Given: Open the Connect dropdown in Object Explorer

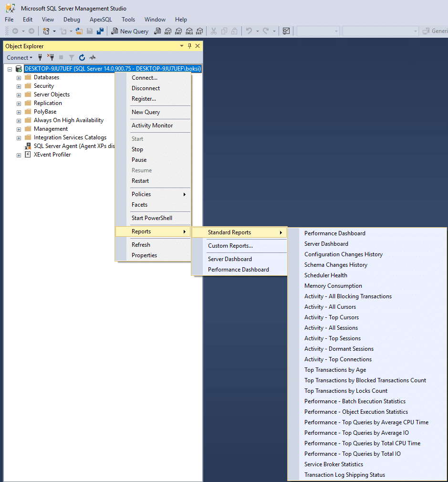Looking at the screenshot, I should tap(20, 58).
